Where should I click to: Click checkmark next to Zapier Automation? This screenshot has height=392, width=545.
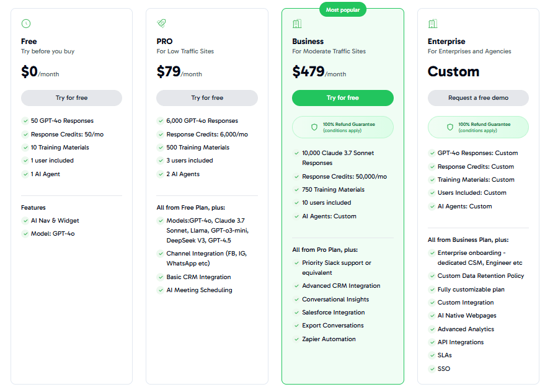(x=296, y=339)
